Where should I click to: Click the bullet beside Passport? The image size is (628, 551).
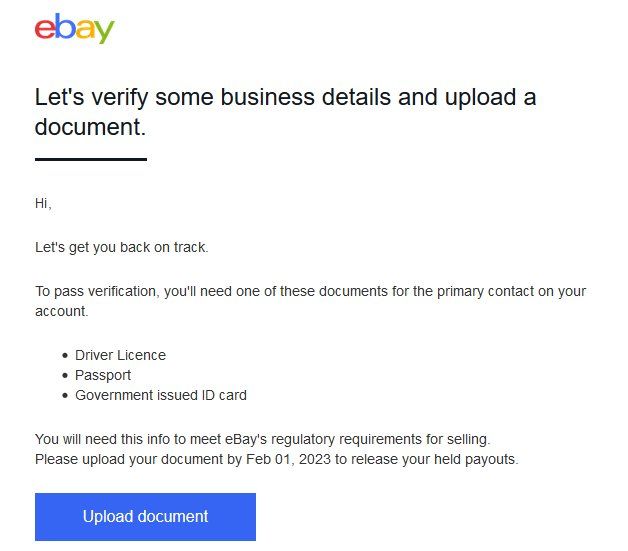tap(63, 375)
